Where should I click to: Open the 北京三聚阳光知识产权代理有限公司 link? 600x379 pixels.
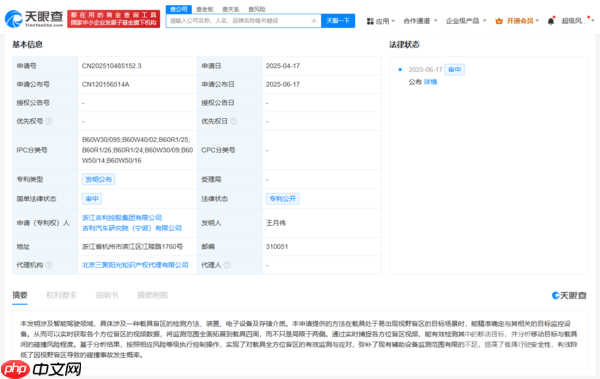135,265
